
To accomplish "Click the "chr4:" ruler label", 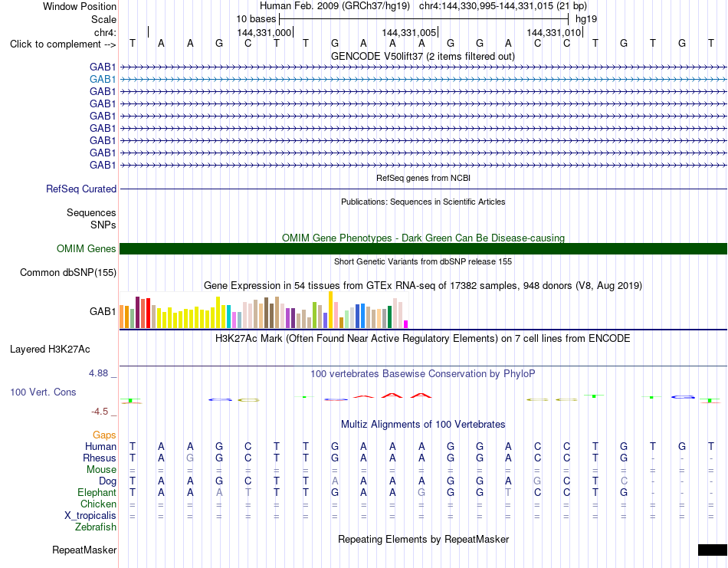I will point(105,32).
